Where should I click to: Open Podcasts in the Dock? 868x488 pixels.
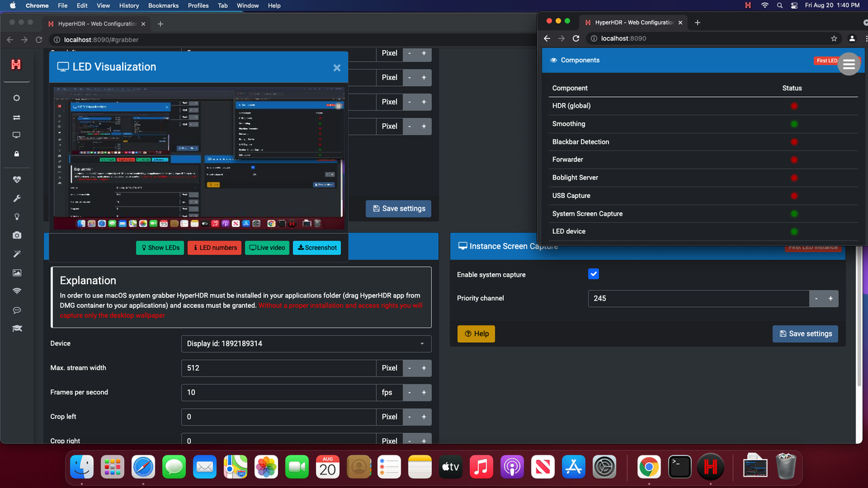tap(512, 467)
